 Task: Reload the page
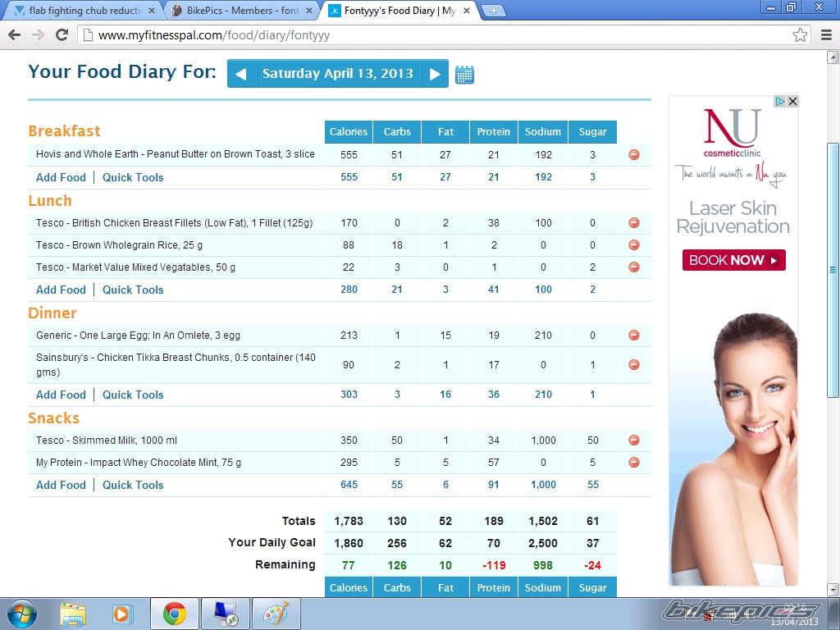[62, 35]
